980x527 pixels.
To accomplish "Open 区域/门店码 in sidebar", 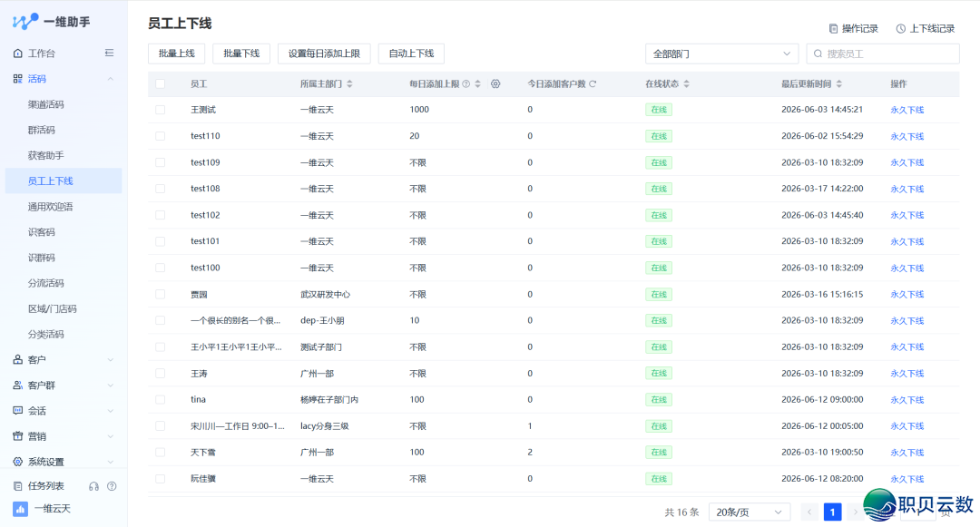I will coord(52,309).
